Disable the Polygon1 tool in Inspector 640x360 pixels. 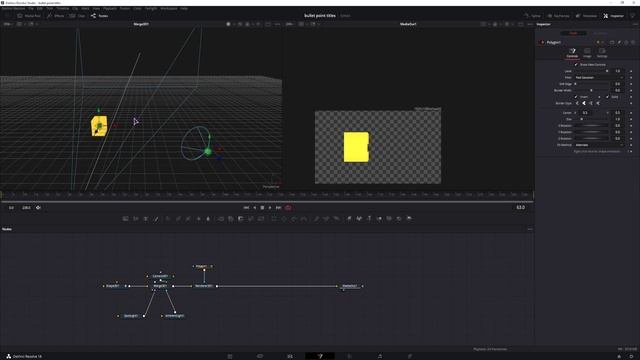tap(542, 42)
